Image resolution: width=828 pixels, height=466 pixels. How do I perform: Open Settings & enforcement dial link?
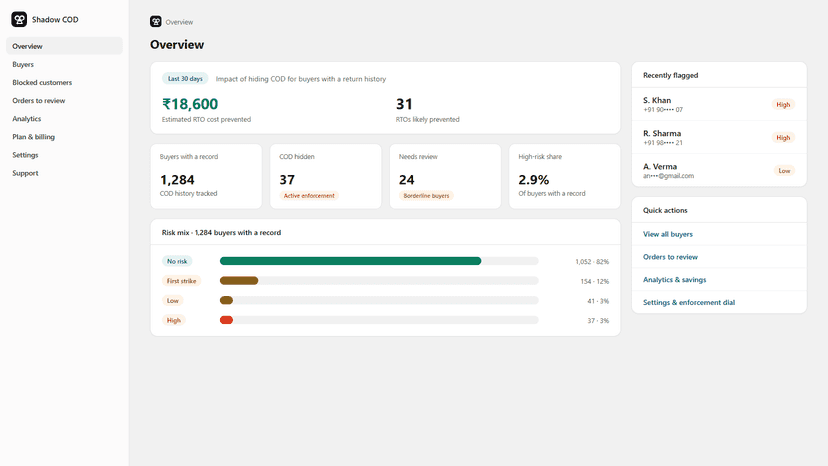pyautogui.click(x=689, y=302)
